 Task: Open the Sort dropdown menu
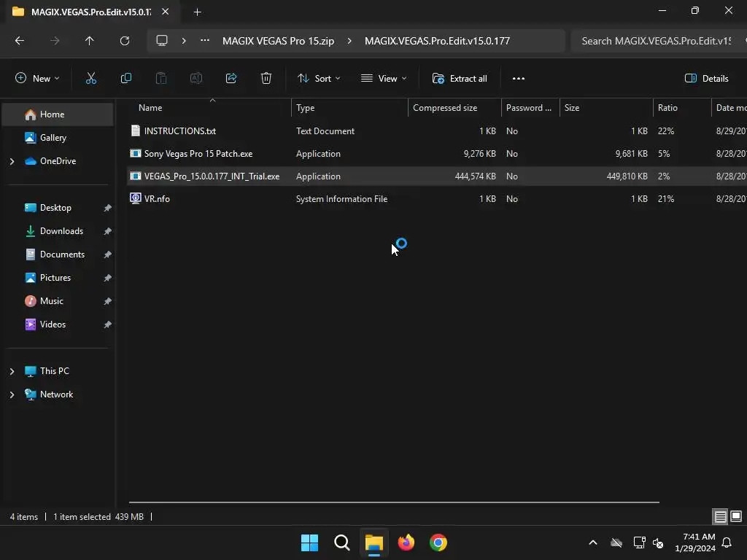tap(319, 79)
